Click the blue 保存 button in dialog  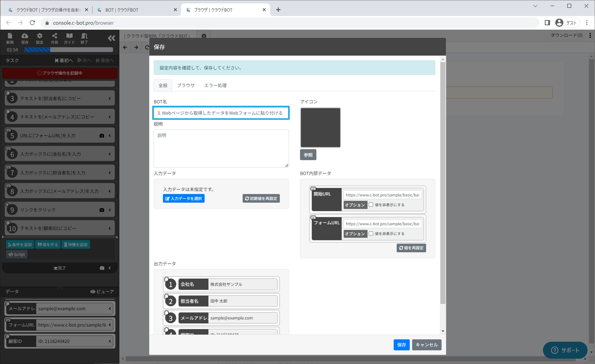pos(401,345)
